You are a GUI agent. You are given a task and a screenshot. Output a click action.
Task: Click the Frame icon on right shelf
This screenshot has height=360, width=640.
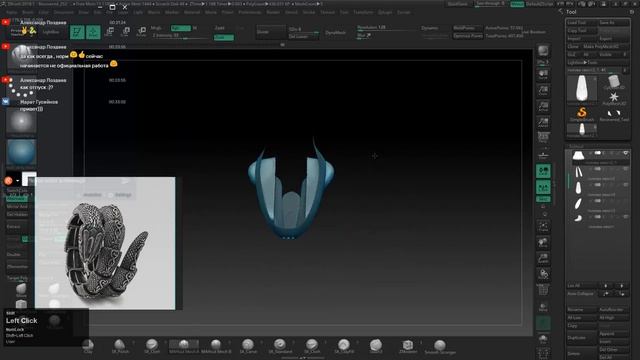543,226
